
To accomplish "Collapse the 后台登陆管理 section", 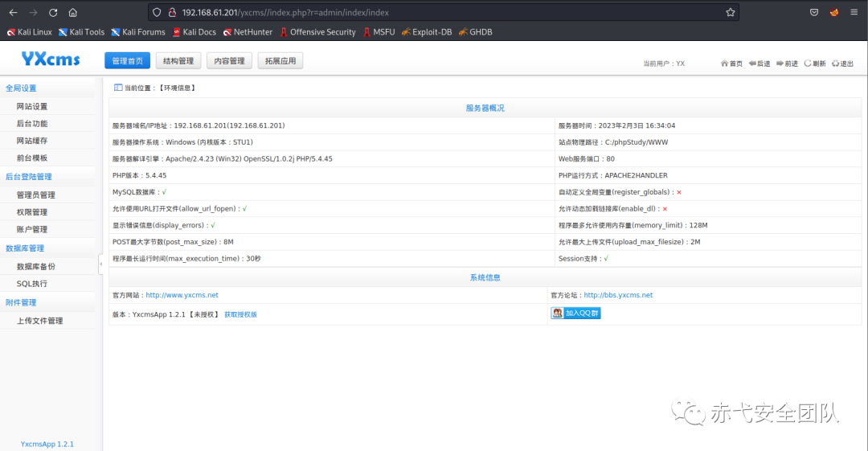I will pos(29,177).
